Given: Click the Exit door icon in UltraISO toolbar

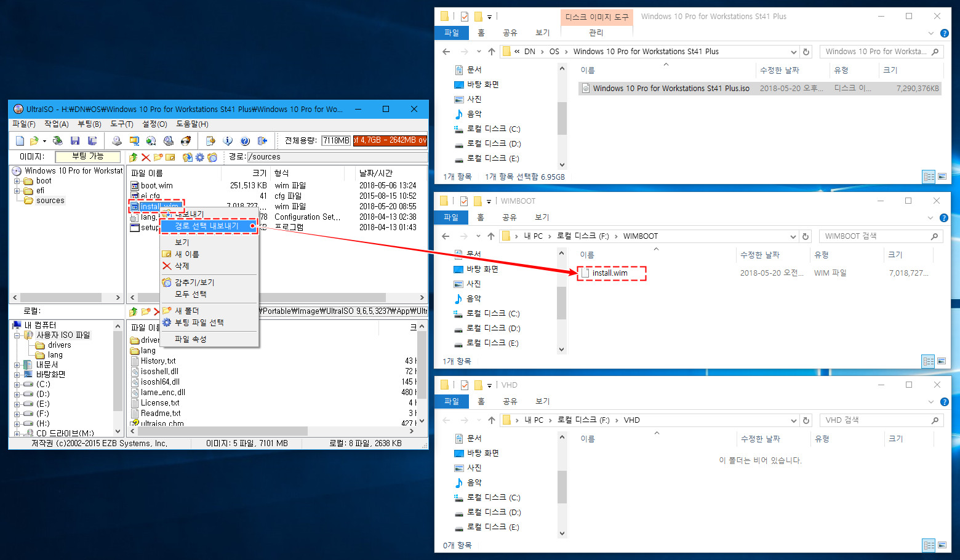Looking at the screenshot, I should pos(262,141).
